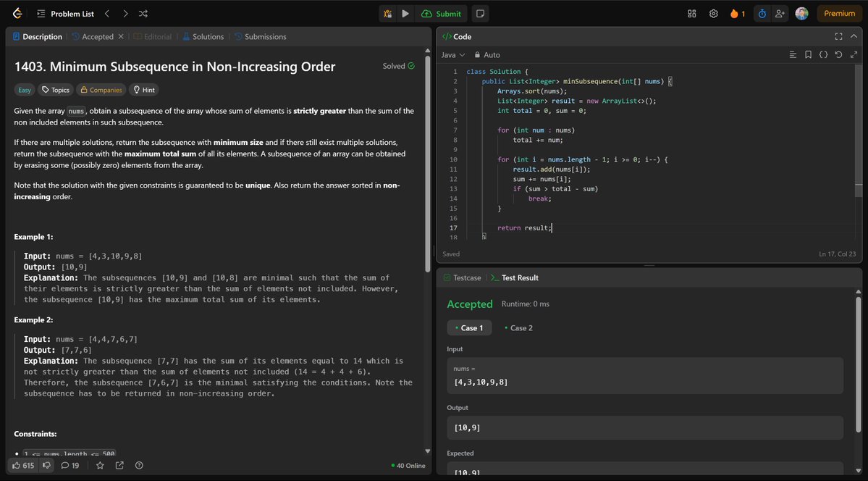This screenshot has height=481, width=868.
Task: Toggle the stopwatch timer icon
Action: pos(762,14)
